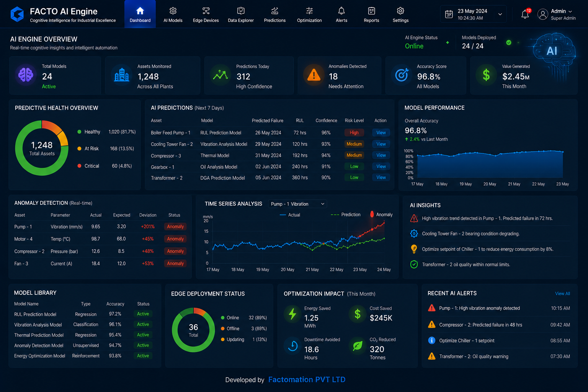588x392 pixels.
Task: Click the green check beside Models Deployed
Action: tap(509, 42)
